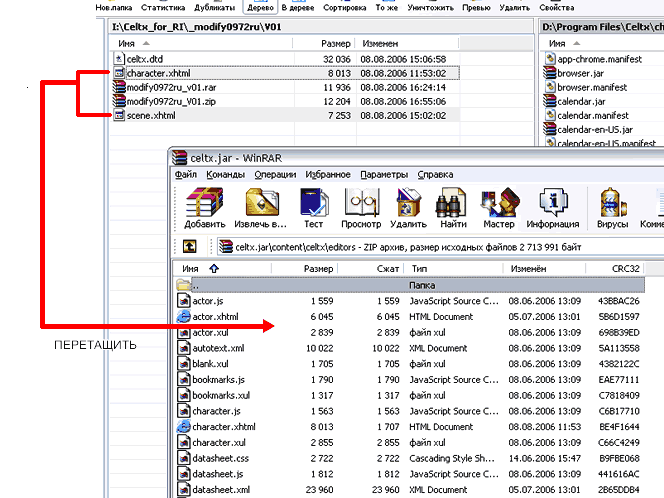The width and height of the screenshot is (664, 498).
Task: Sort archive list by Тип column
Action: 453,268
